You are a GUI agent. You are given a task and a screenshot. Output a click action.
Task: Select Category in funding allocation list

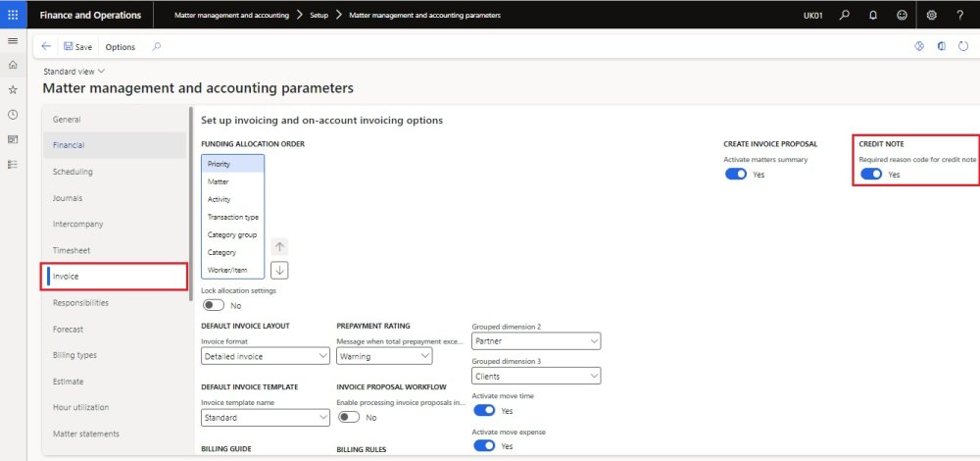233,252
